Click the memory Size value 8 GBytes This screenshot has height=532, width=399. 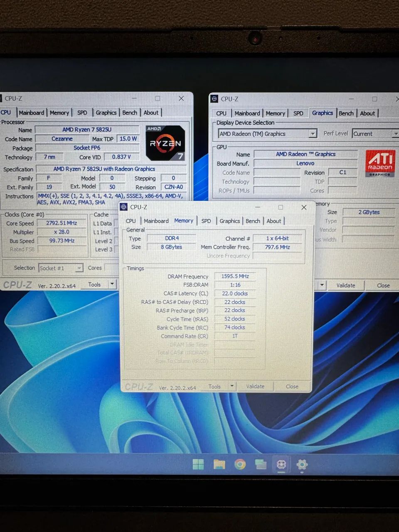172,247
